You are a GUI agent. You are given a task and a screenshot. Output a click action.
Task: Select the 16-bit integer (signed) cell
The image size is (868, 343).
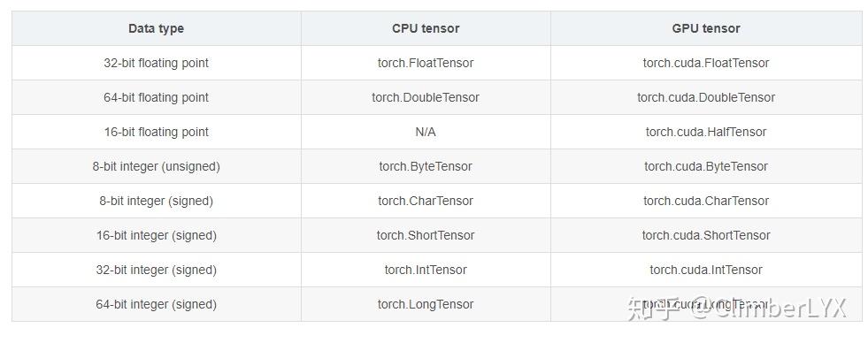click(156, 235)
